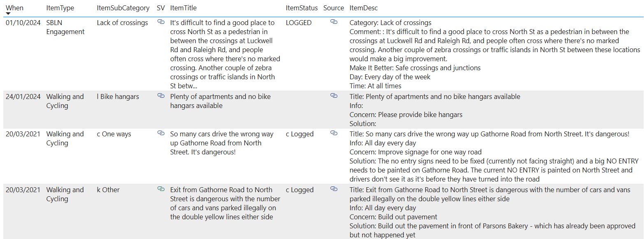Select the 24/01/2024 date cell
Viewport: 644px width, 239px height.
click(23, 97)
